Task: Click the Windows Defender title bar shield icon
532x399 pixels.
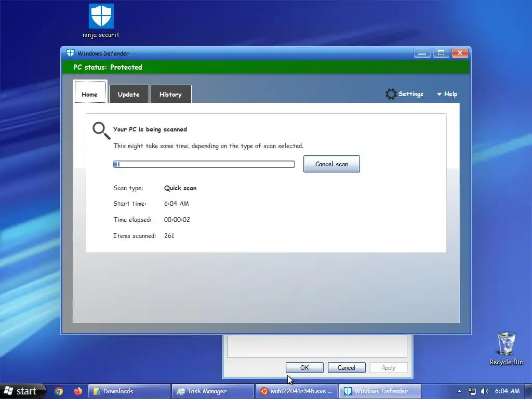Action: pyautogui.click(x=70, y=53)
